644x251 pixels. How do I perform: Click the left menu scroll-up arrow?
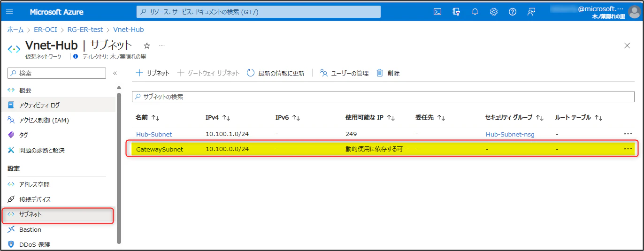click(x=119, y=87)
